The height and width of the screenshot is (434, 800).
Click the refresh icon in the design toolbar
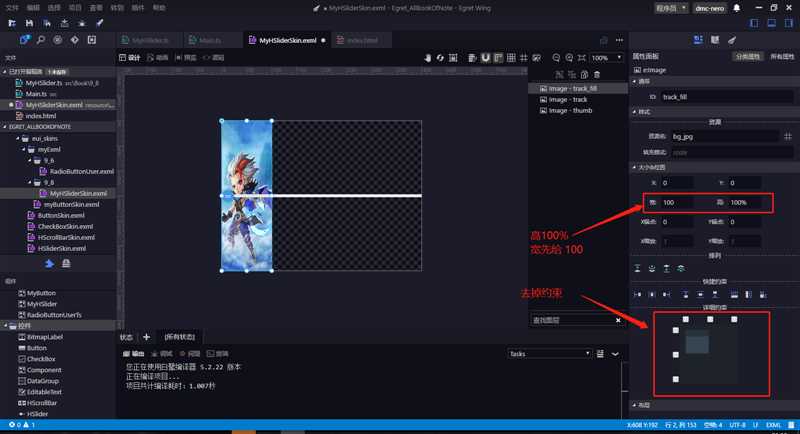pos(440,58)
